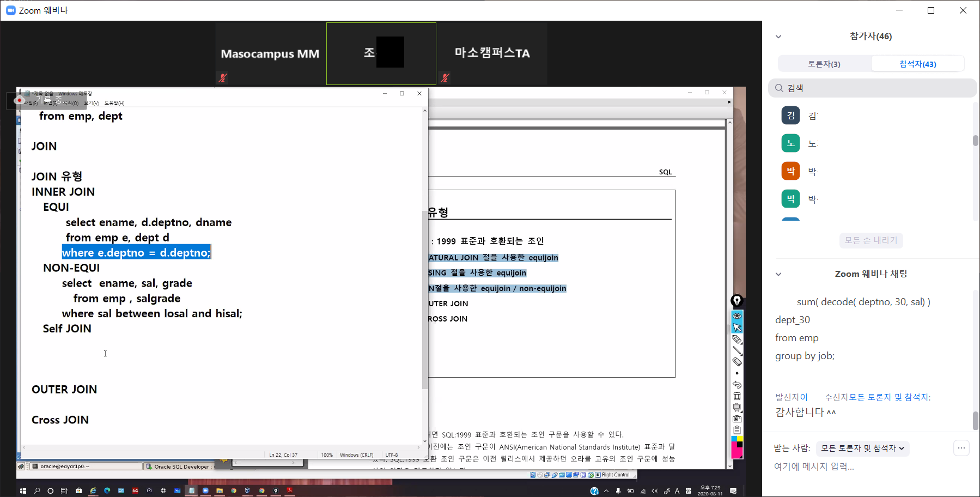The height and width of the screenshot is (497, 980).
Task: Click the pen nib icon above toolbar
Action: coord(736,301)
